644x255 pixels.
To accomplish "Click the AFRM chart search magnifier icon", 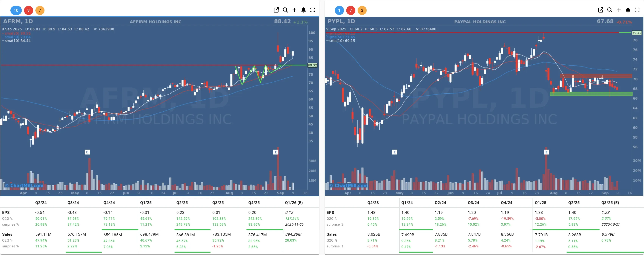I will [285, 10].
